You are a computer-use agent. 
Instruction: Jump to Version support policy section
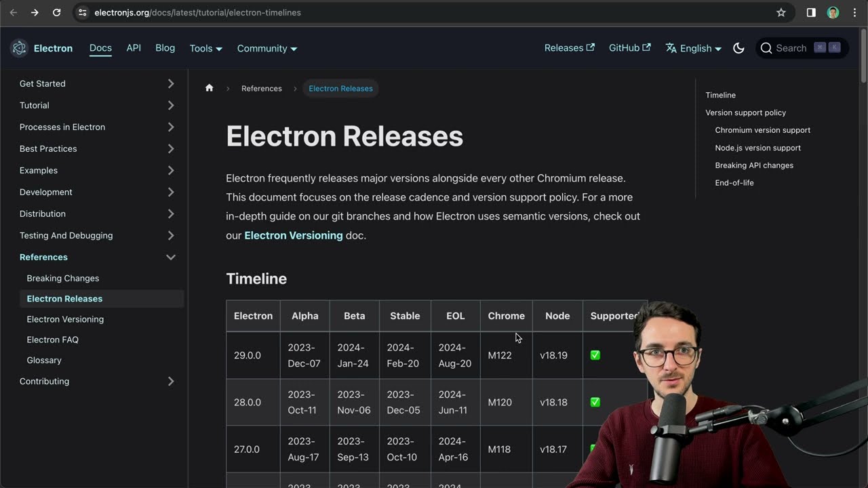point(745,113)
